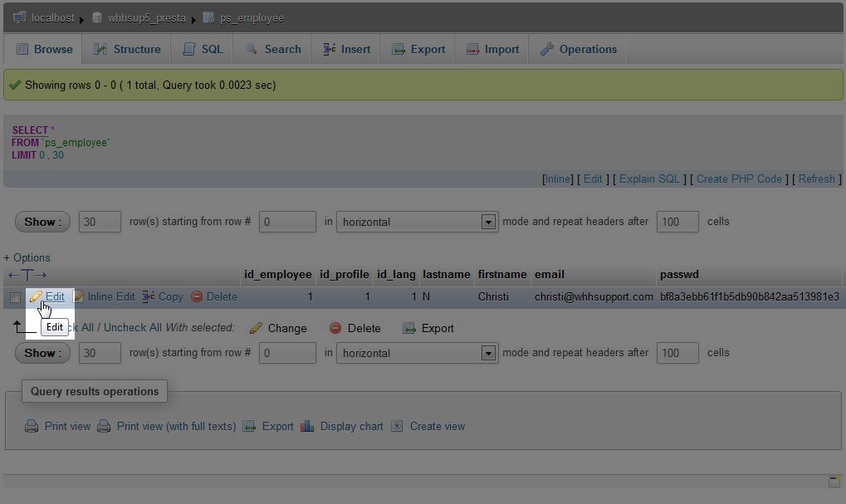Click the lower starting row number field
846x504 pixels.
click(x=287, y=353)
